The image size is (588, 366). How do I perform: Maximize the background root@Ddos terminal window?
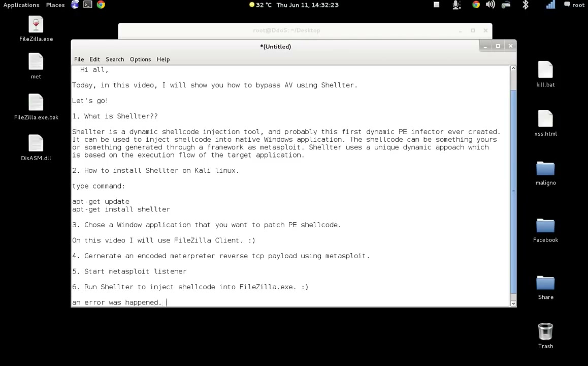(473, 30)
